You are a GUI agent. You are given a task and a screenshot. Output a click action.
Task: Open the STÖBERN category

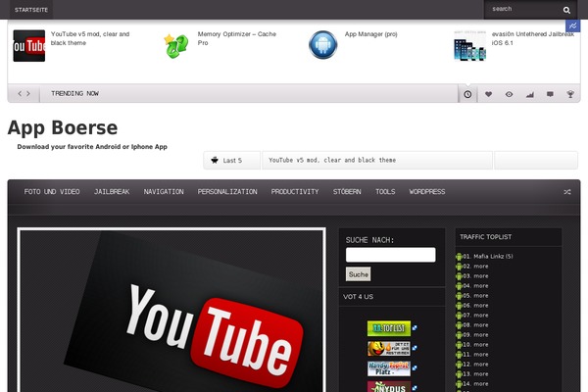(x=347, y=192)
